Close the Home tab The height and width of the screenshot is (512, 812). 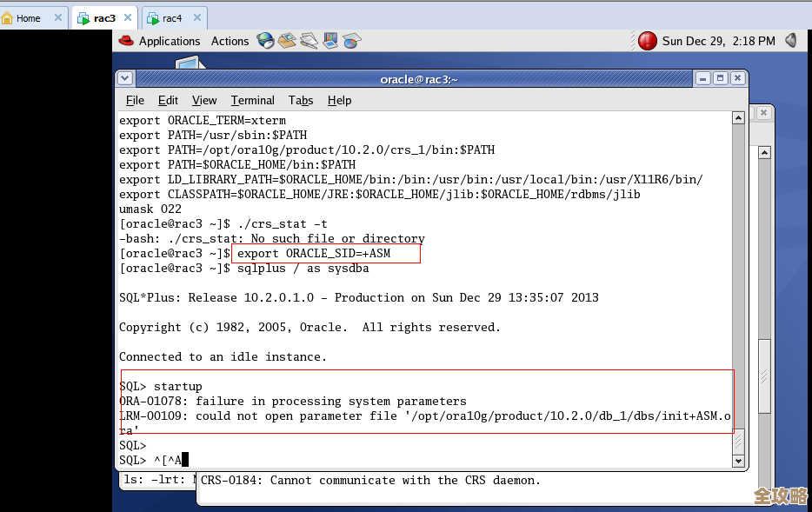point(57,17)
